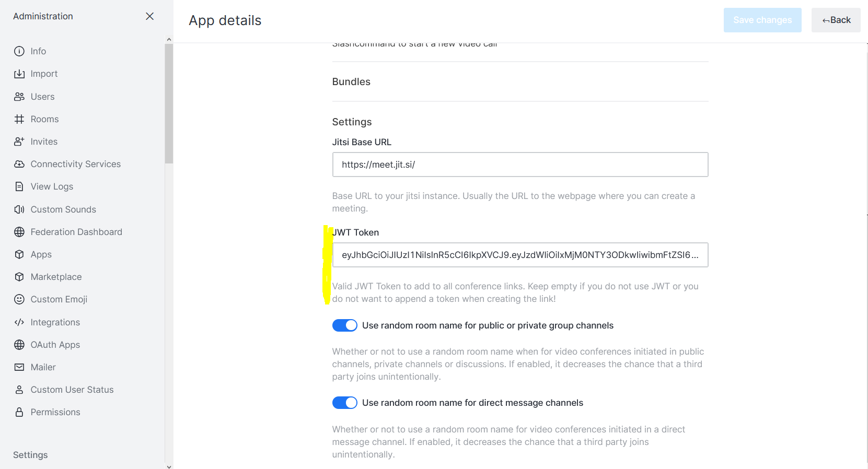The height and width of the screenshot is (469, 868).
Task: Turn off random room names for direct messages
Action: [x=344, y=402]
